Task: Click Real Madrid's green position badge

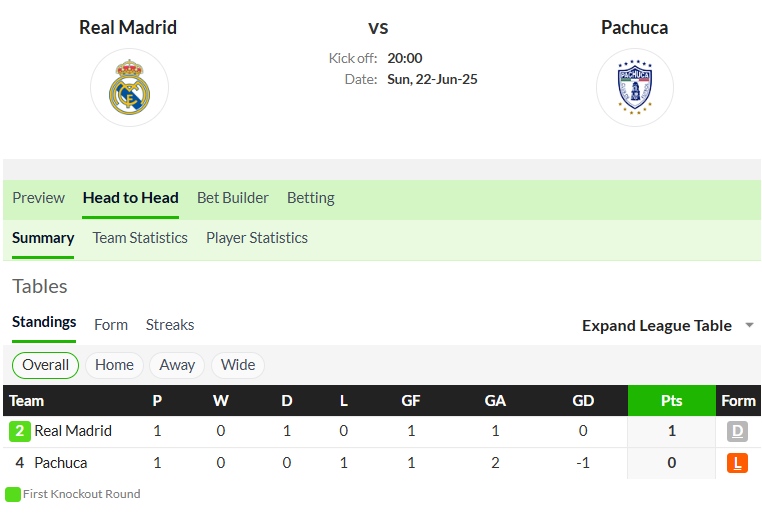Action: [19, 431]
